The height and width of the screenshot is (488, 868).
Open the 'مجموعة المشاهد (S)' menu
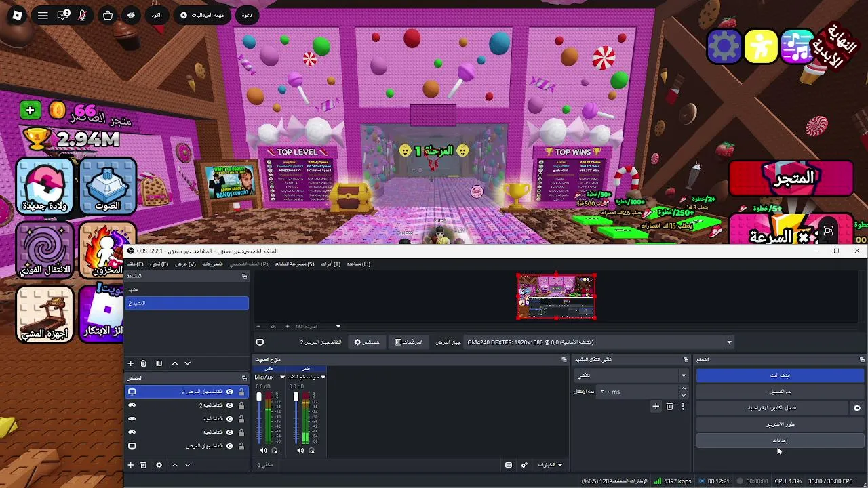294,264
